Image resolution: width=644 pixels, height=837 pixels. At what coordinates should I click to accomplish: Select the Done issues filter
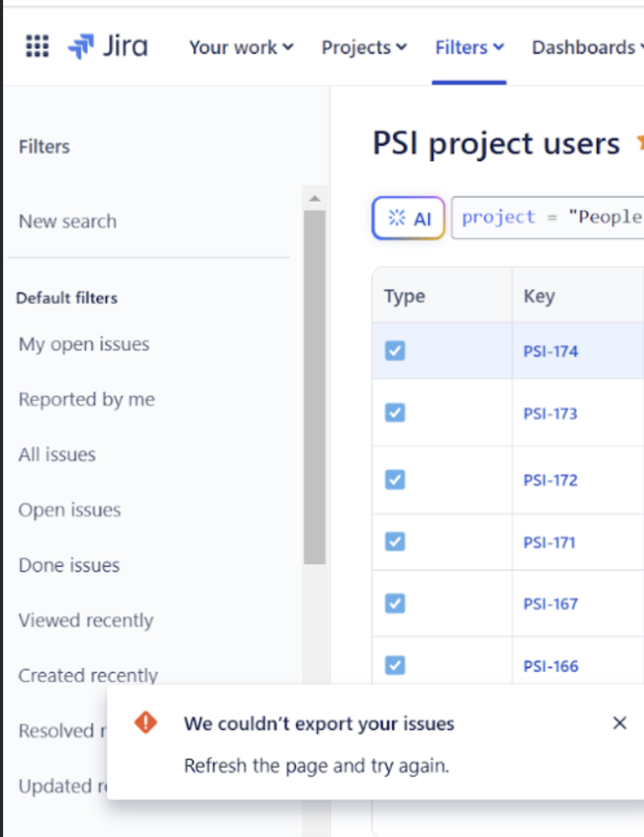tap(69, 566)
